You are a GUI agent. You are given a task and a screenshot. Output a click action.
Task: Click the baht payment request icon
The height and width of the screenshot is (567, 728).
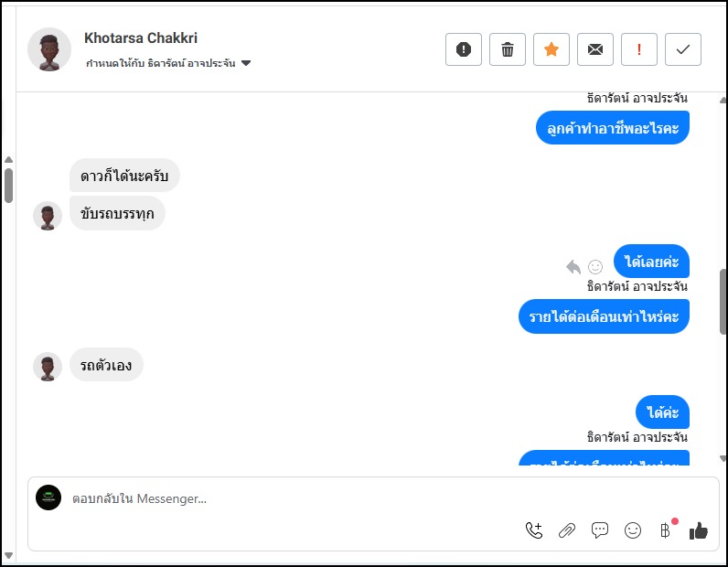point(666,530)
